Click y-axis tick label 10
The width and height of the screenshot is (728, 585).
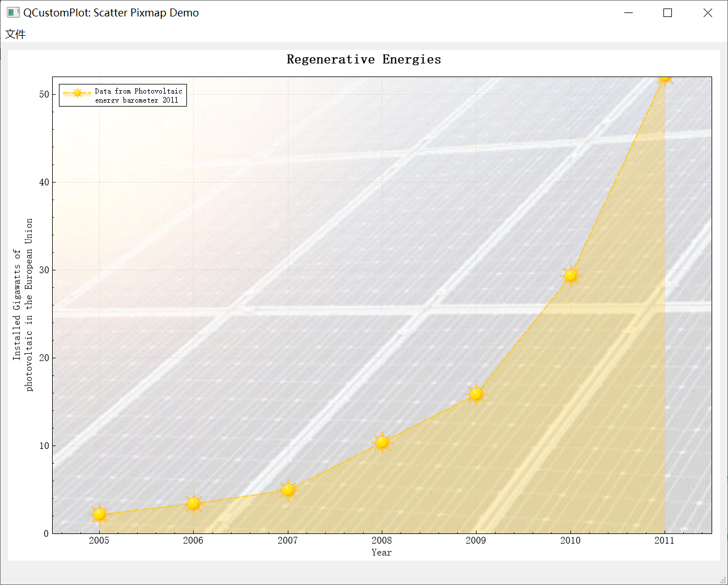tap(44, 446)
